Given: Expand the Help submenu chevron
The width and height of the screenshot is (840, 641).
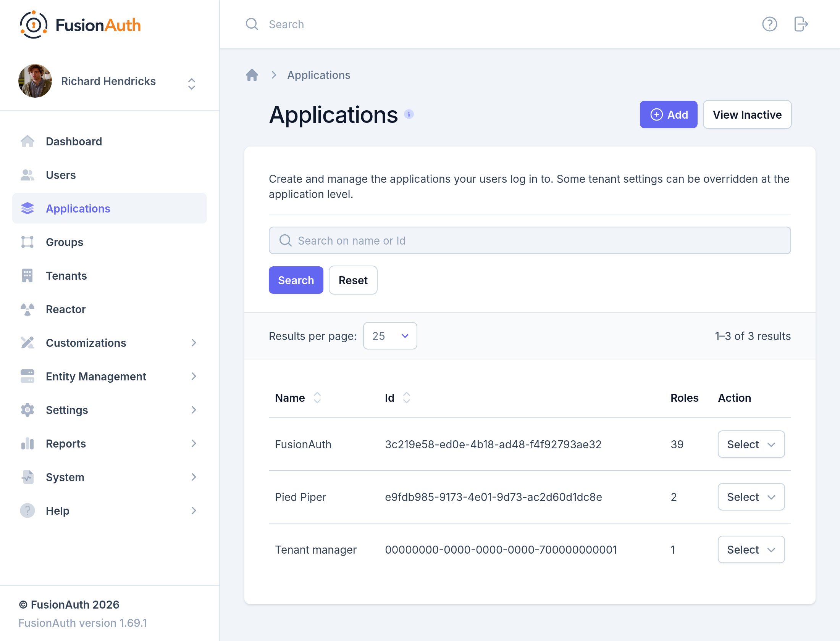Looking at the screenshot, I should coord(194,511).
